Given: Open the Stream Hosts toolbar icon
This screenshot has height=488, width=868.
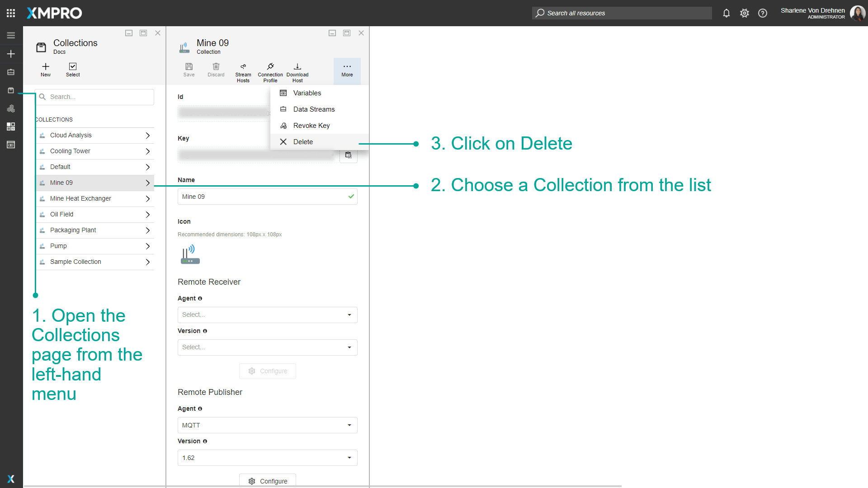Looking at the screenshot, I should click(243, 67).
